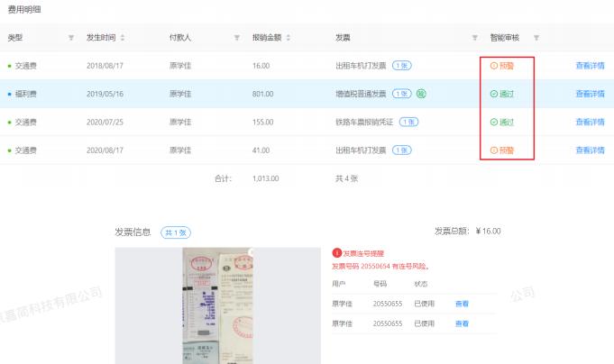Image resolution: width=614 pixels, height=364 pixels.
Task: Click the 预警 warning status in 2020/08/17 row
Action: click(502, 150)
